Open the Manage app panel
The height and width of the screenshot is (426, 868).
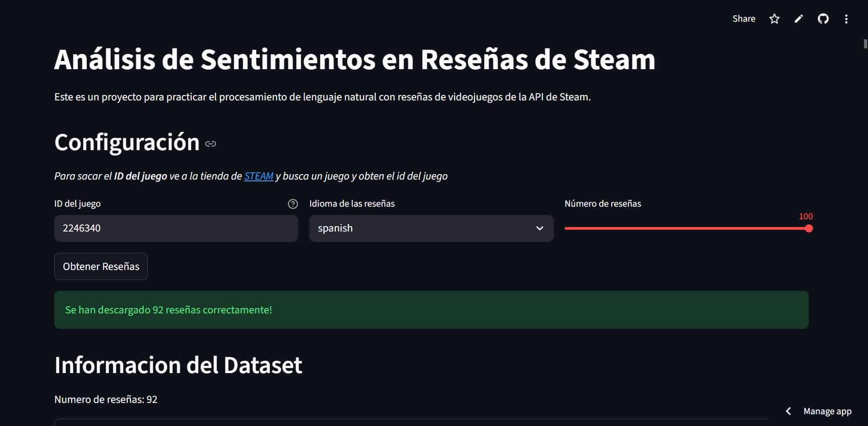point(827,411)
